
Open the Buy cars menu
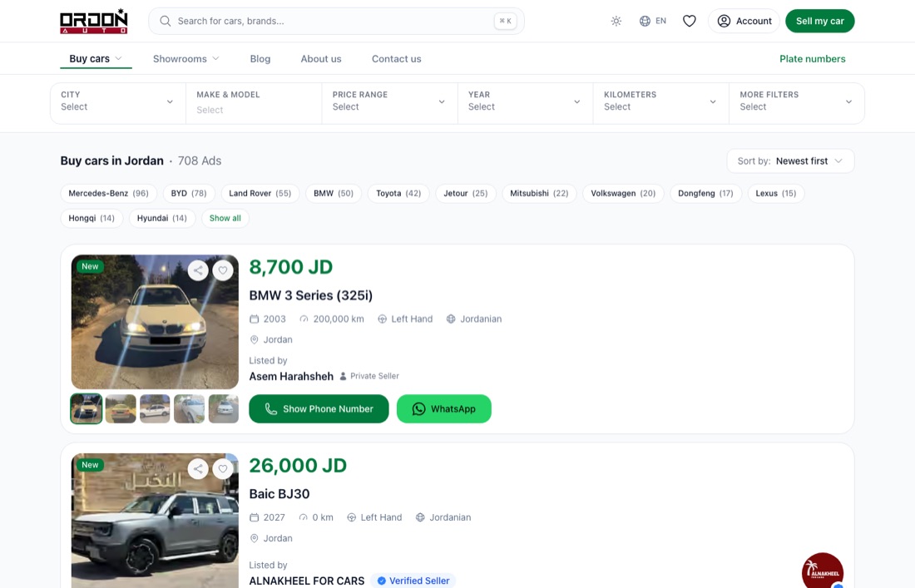pyautogui.click(x=96, y=58)
